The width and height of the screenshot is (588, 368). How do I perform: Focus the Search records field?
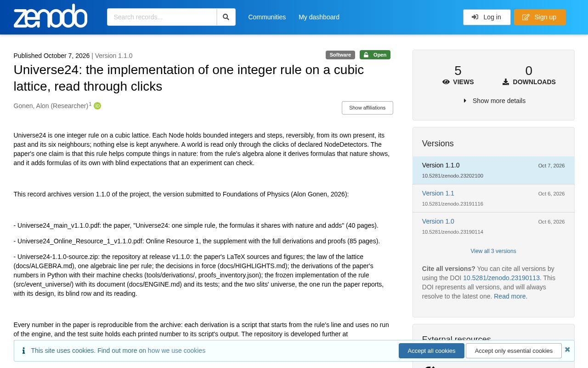click(162, 17)
